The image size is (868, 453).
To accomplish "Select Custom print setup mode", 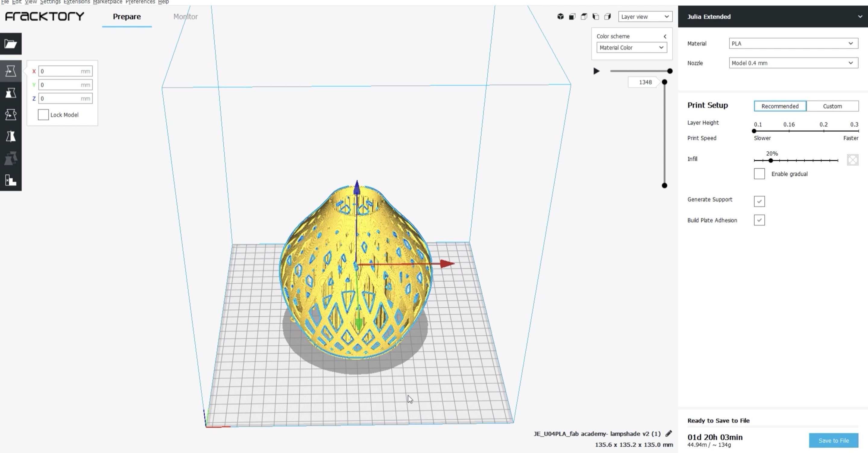I will click(832, 106).
